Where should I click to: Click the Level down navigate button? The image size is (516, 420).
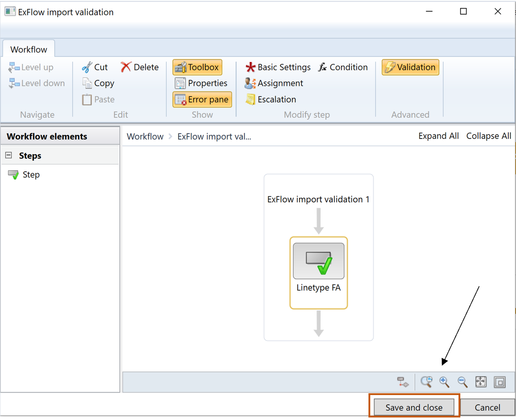click(37, 83)
